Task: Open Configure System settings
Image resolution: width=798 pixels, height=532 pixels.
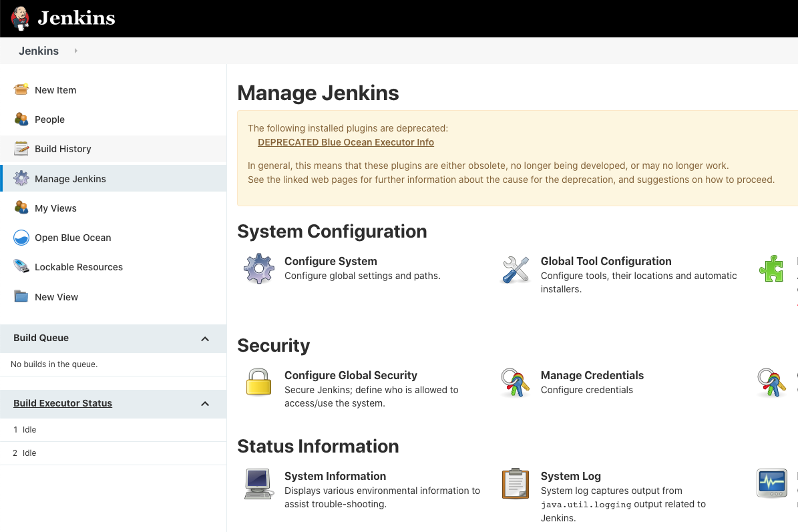Action: tap(331, 261)
